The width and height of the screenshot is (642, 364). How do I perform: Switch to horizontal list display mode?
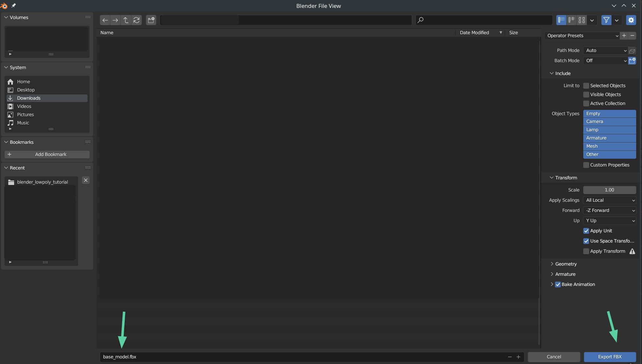pyautogui.click(x=572, y=20)
